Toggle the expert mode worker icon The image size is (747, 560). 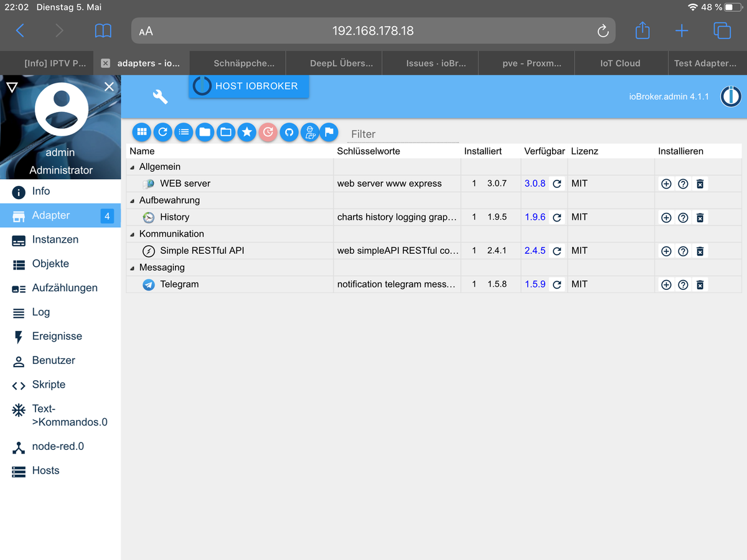[310, 132]
